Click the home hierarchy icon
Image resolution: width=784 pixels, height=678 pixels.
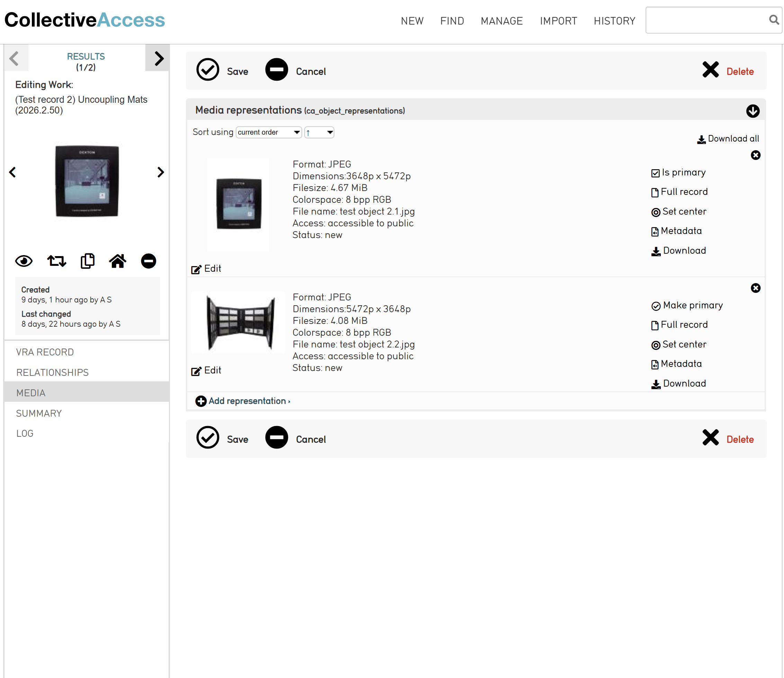(118, 261)
